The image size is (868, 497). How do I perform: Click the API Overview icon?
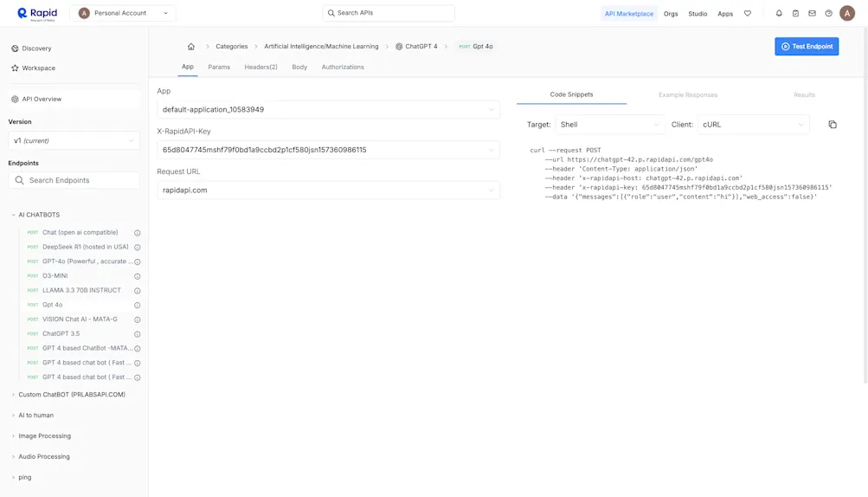(15, 100)
